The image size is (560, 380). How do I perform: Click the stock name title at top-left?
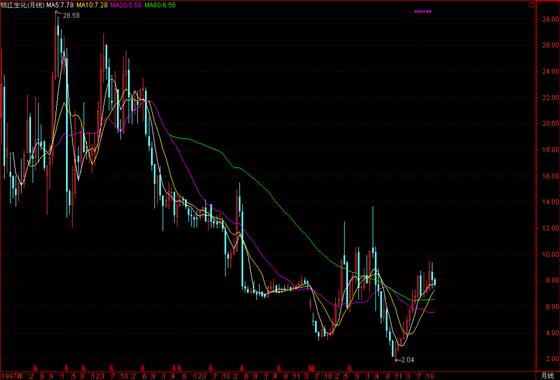pos(23,5)
